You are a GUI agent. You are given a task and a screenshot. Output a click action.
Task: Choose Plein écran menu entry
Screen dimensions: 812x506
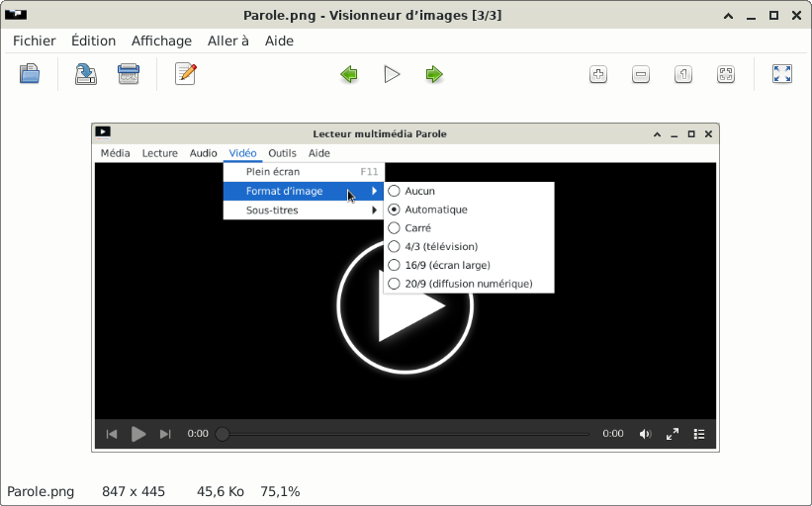304,172
